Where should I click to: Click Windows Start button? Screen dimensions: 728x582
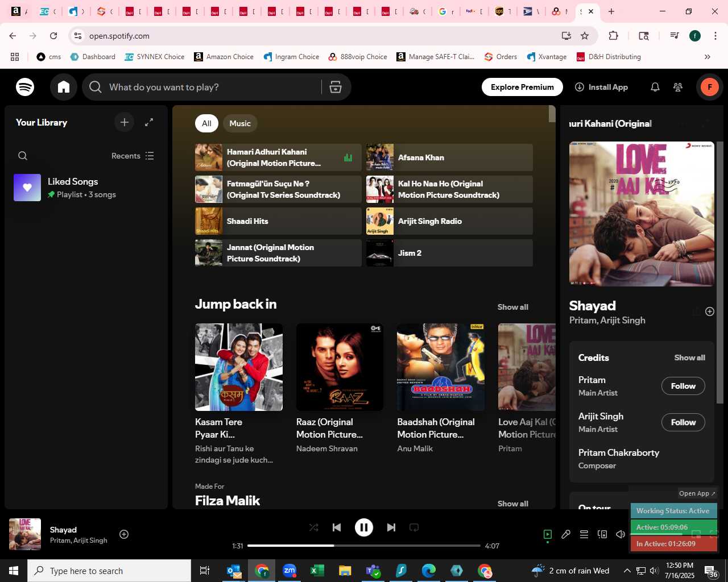coord(14,571)
